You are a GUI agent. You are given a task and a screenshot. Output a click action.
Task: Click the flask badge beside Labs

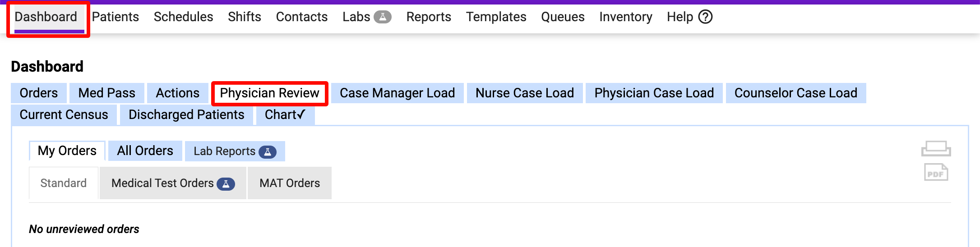tap(383, 17)
